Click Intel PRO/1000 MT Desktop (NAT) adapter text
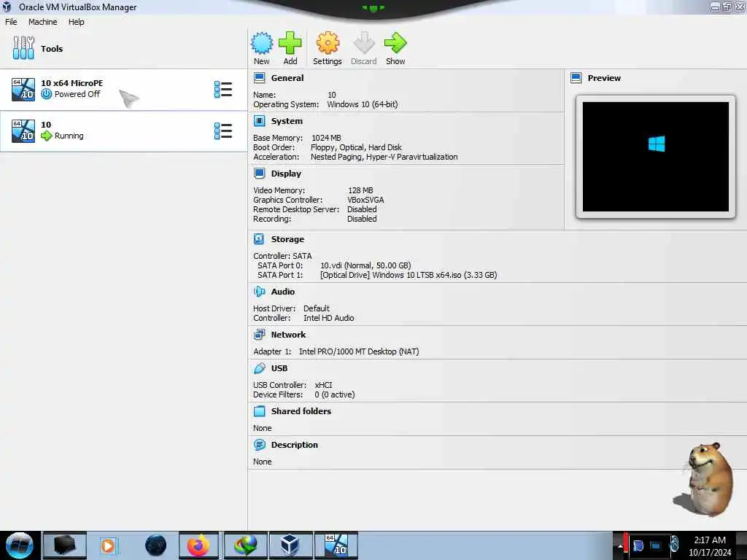 pyautogui.click(x=359, y=351)
